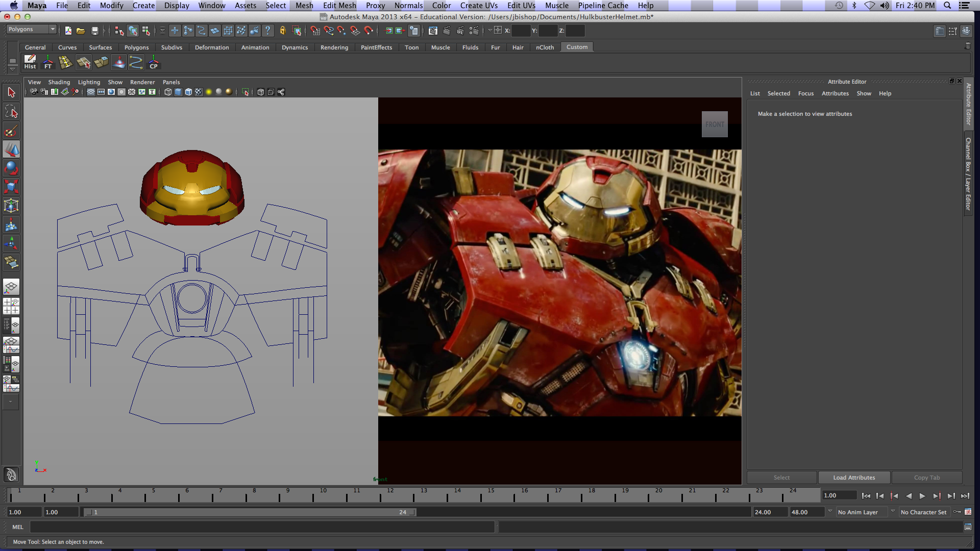Toggle auto keyframe key icon
The width and height of the screenshot is (980, 551).
pos(957,512)
